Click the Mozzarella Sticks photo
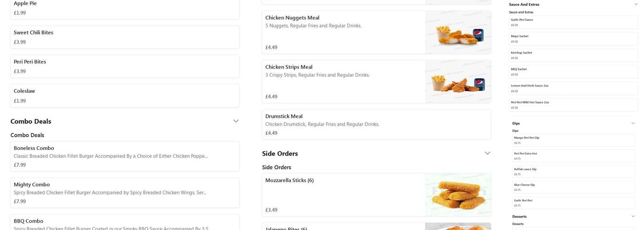Image resolution: width=644 pixels, height=230 pixels. (458, 195)
